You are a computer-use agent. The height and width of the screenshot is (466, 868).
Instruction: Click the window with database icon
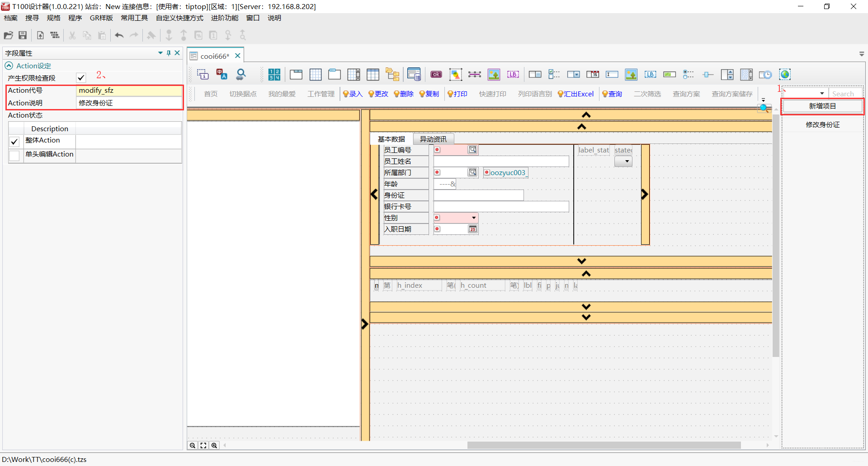[414, 74]
